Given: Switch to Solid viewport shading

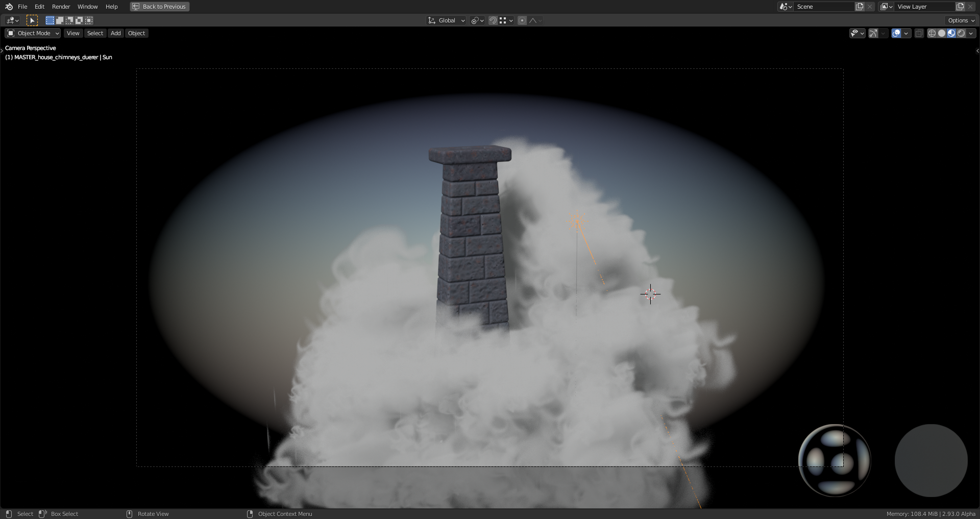Looking at the screenshot, I should point(942,33).
